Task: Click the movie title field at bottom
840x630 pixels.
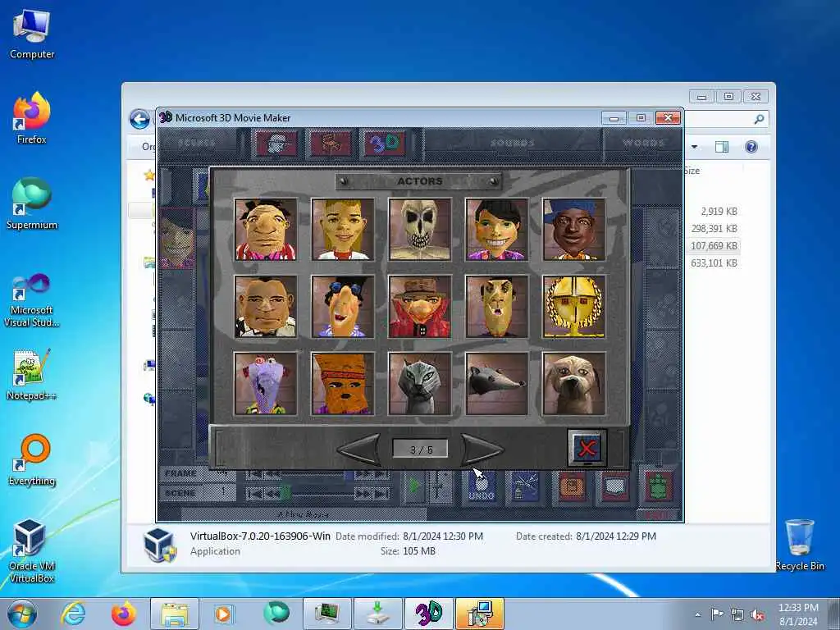Action: click(304, 514)
